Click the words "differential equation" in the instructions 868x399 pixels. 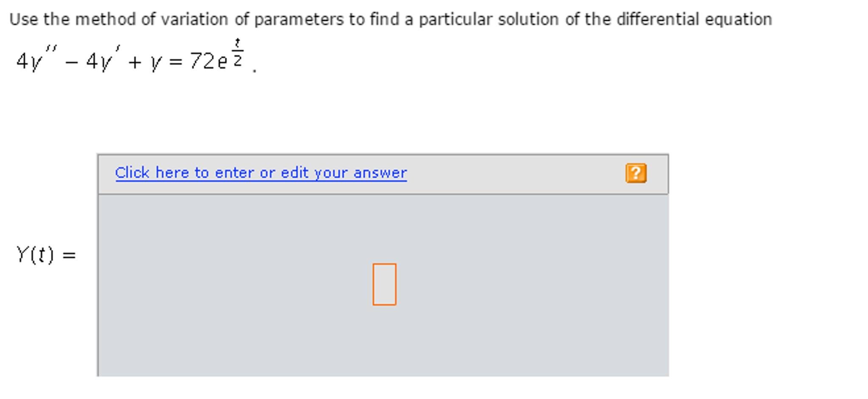pos(694,20)
